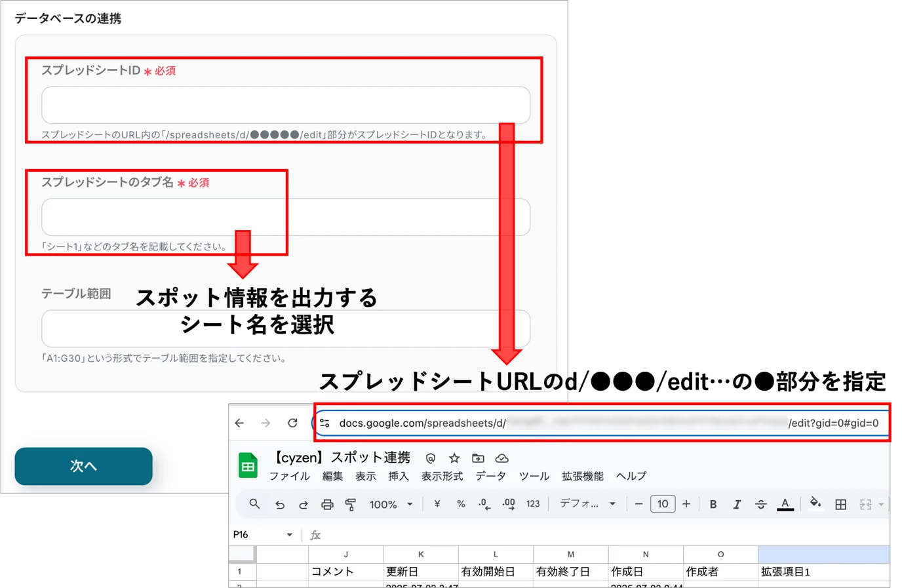
Task: Open the Google Sheets home icon
Action: [x=248, y=465]
